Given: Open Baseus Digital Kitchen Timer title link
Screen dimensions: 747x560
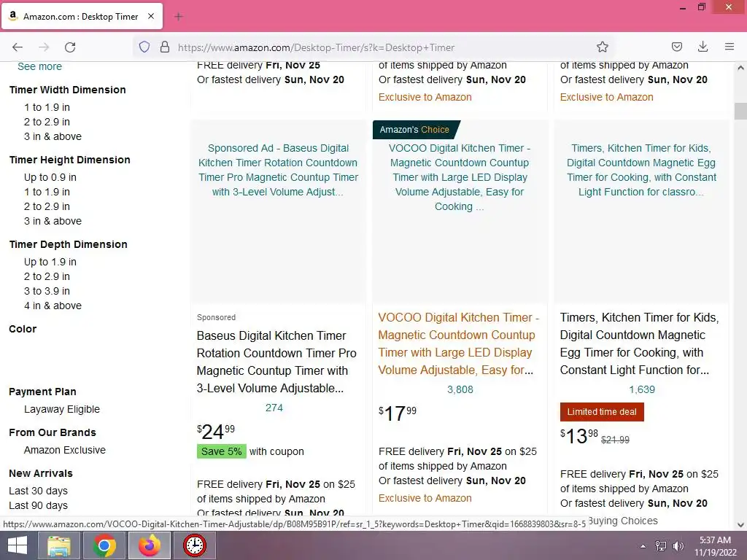Looking at the screenshot, I should point(276,362).
